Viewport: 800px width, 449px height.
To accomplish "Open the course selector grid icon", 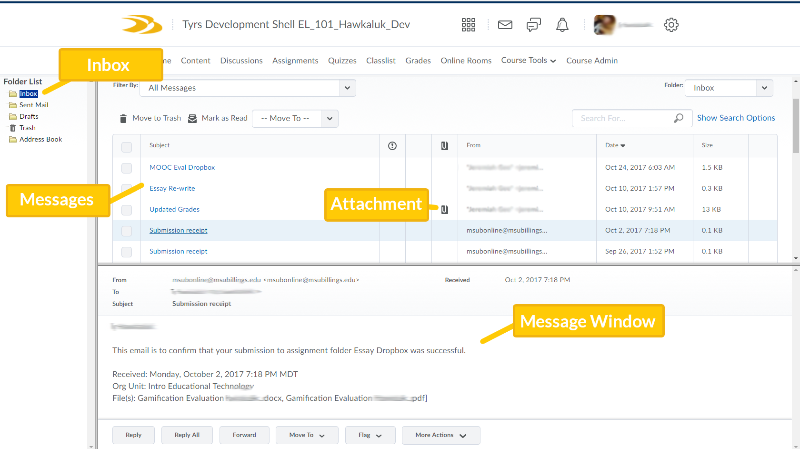I will (x=469, y=25).
